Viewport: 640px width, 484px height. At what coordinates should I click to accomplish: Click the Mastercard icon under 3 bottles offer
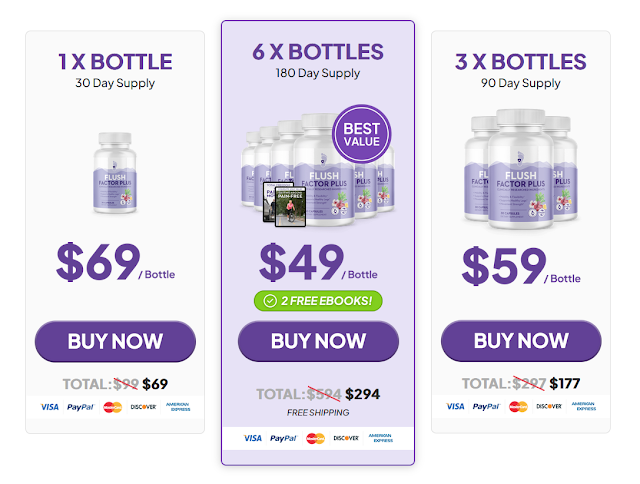tap(518, 407)
